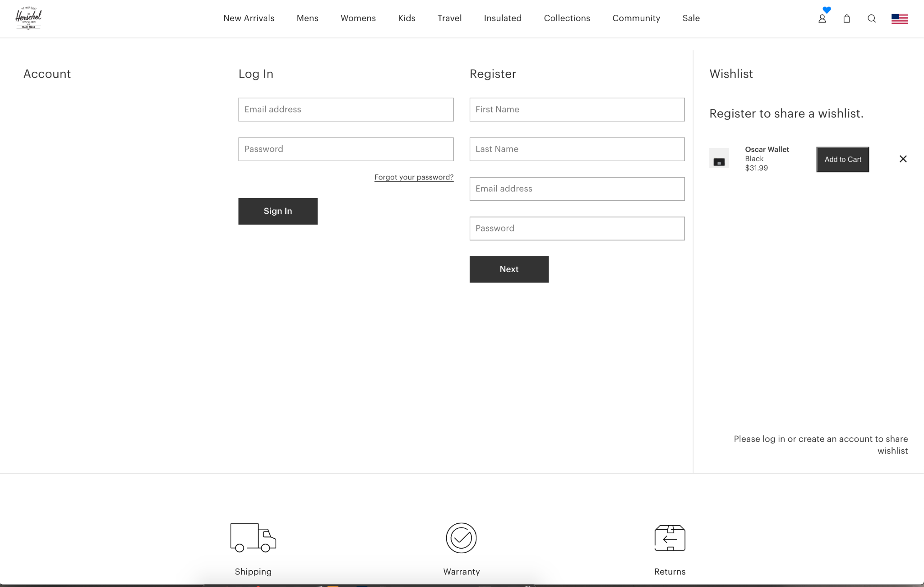Click the returns box icon
The width and height of the screenshot is (924, 587).
pyautogui.click(x=670, y=538)
